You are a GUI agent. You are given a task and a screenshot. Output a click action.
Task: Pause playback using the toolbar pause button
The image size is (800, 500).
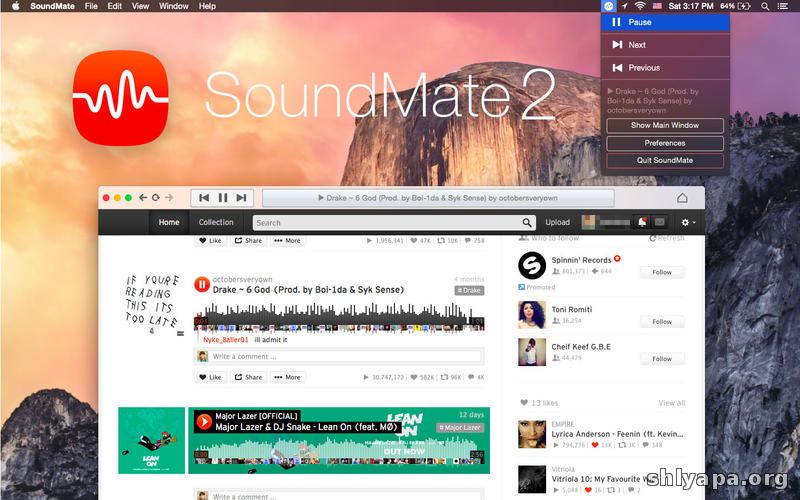pyautogui.click(x=223, y=198)
